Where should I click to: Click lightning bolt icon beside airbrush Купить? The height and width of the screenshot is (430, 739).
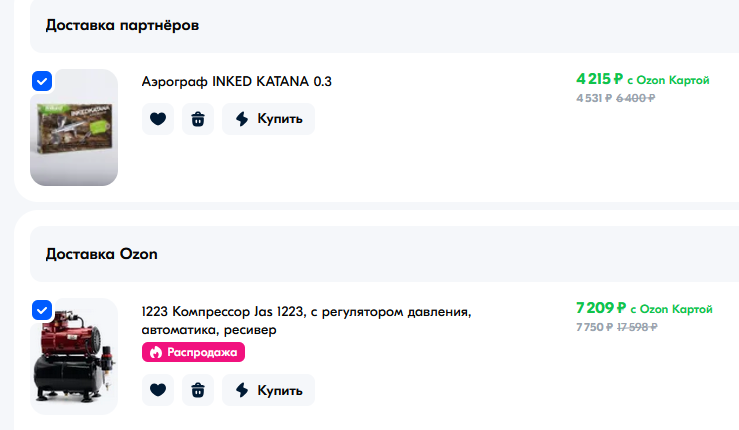pyautogui.click(x=242, y=119)
